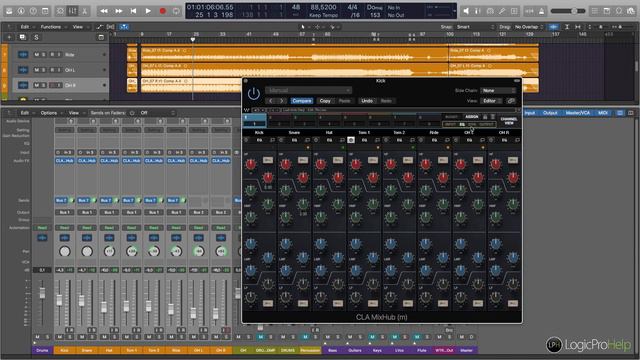Open the Inspector from the control bar
Image resolution: width=640 pixels, height=360 pixels.
click(x=21, y=11)
